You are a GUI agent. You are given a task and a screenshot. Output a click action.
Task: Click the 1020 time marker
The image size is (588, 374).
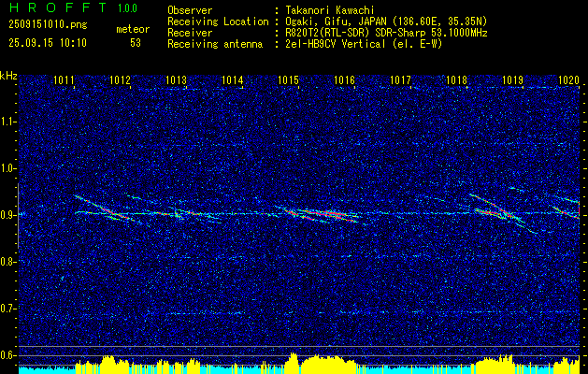pyautogui.click(x=569, y=79)
